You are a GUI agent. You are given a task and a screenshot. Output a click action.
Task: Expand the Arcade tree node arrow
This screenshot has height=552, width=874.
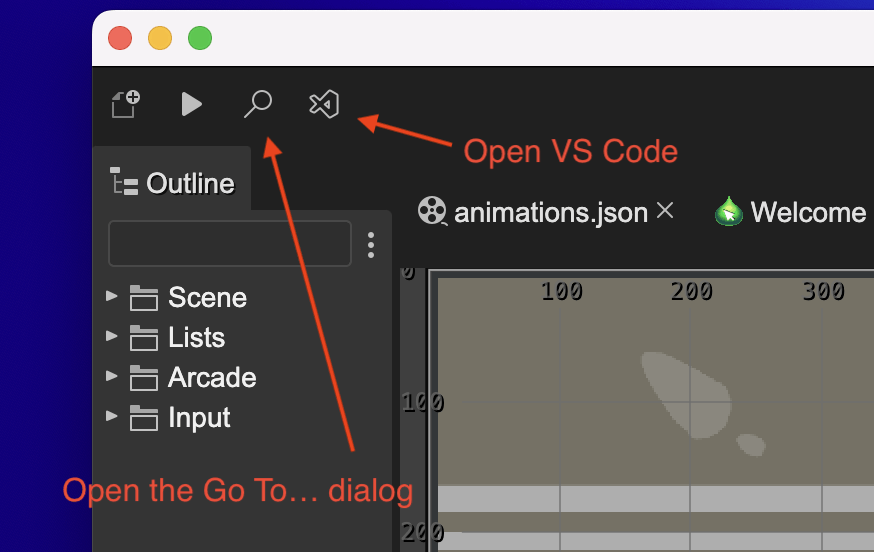[111, 376]
